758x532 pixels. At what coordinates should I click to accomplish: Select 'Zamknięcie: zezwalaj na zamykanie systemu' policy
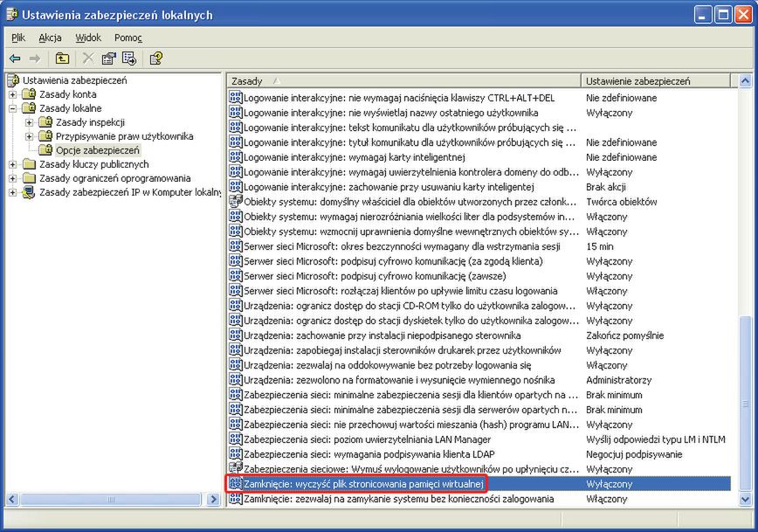pos(399,499)
